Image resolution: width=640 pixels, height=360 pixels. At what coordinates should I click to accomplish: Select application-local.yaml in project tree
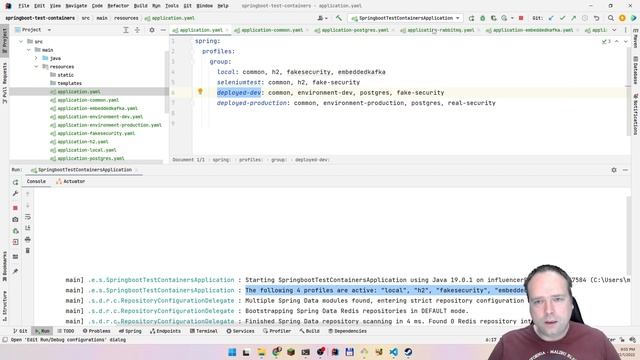coord(87,150)
